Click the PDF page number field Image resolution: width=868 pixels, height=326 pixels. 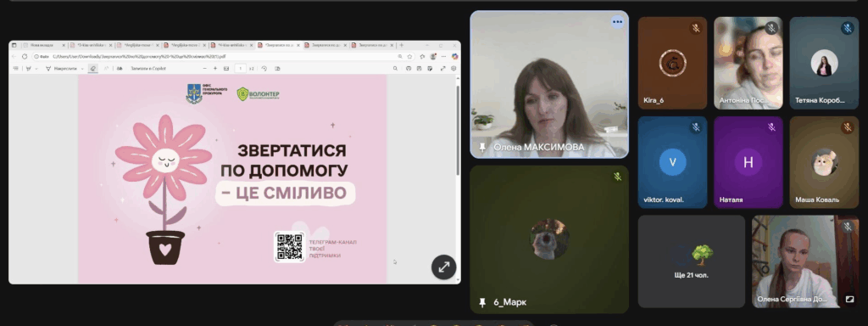240,68
